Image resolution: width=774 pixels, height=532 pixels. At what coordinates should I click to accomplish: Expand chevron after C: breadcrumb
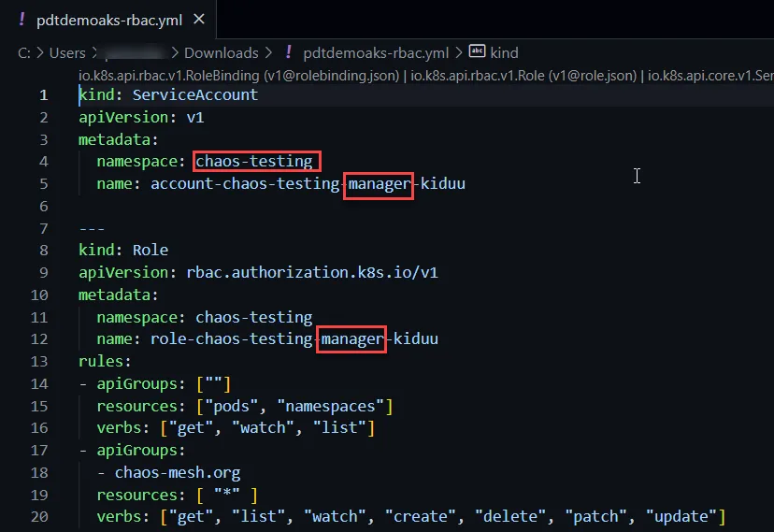tap(40, 52)
